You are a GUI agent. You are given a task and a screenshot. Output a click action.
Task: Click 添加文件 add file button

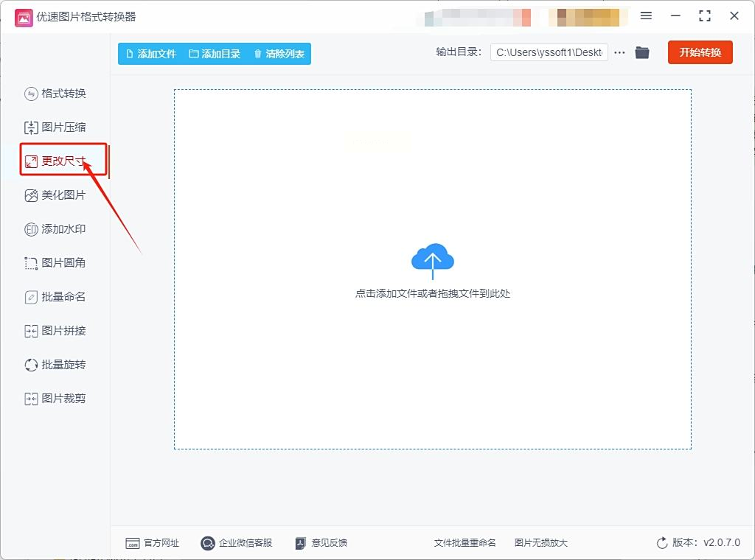(x=150, y=54)
